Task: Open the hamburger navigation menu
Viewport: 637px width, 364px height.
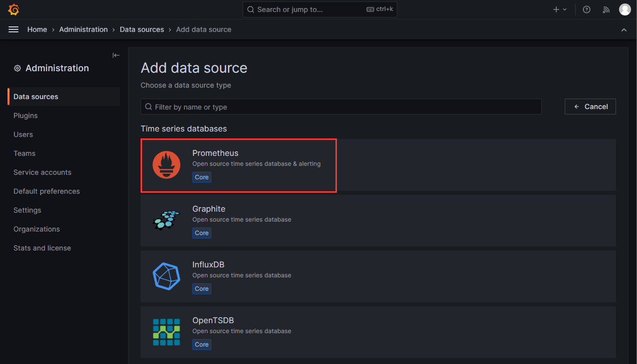Action: [x=13, y=29]
